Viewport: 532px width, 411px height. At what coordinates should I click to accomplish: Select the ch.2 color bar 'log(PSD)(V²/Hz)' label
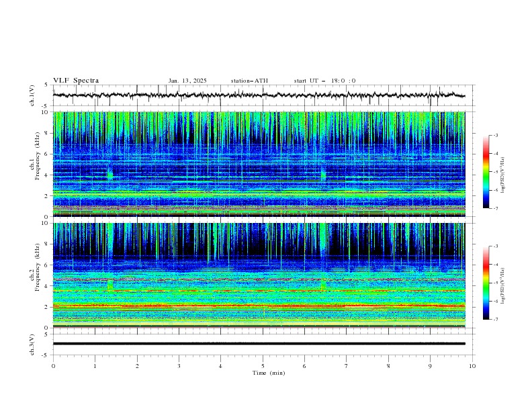pyautogui.click(x=503, y=285)
